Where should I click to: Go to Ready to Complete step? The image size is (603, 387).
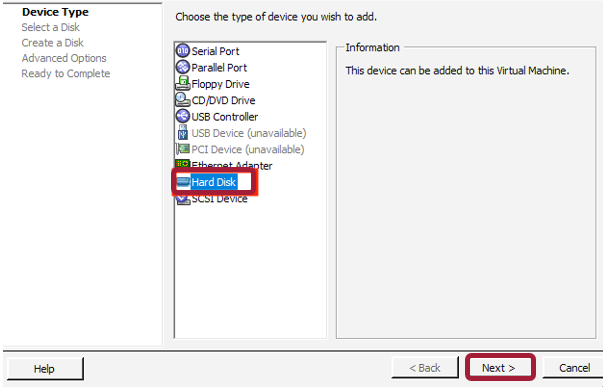pyautogui.click(x=66, y=73)
